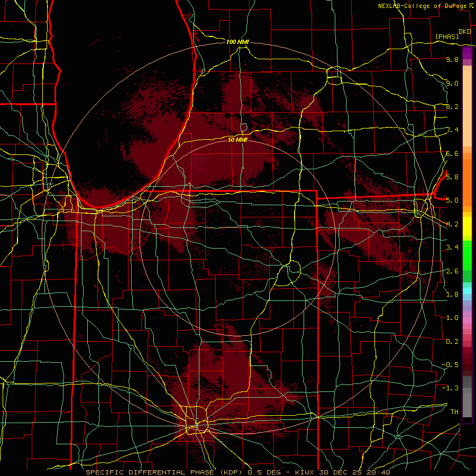The image size is (476, 476).
Task: Click the 2.6 value on the color scale
Action: (x=452, y=271)
